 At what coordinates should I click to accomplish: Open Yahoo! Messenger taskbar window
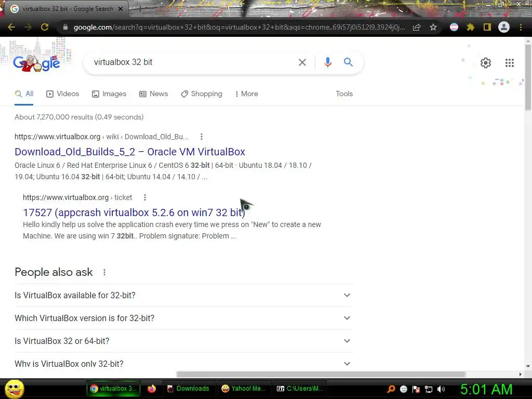point(244,389)
